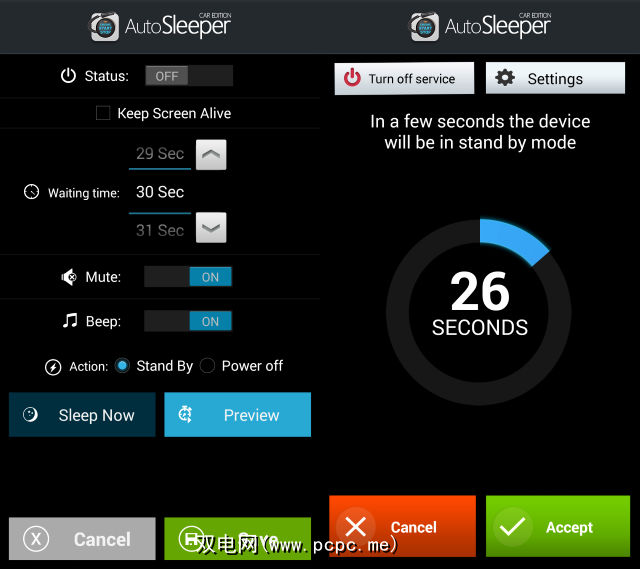Toggle the Status switch showing OFF

tap(189, 76)
